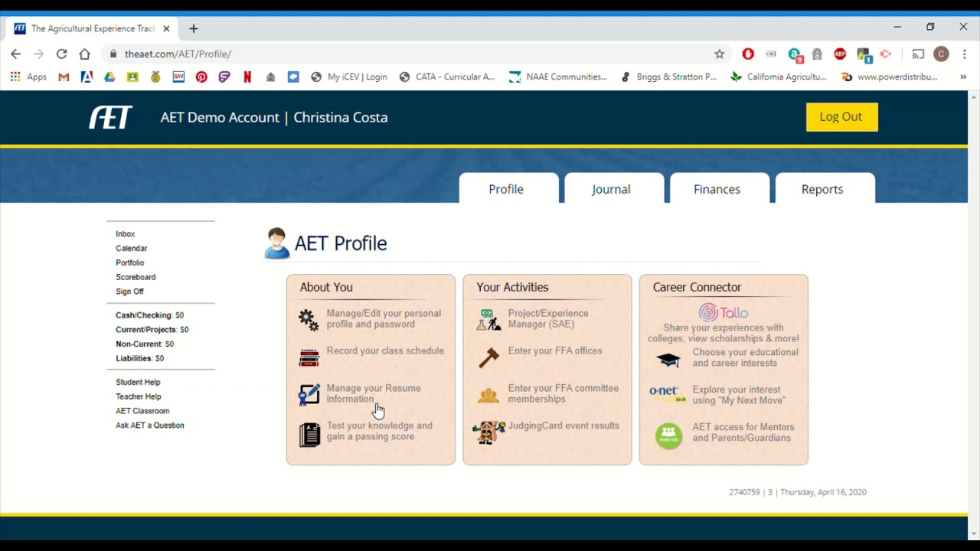Click the JudgingCard owl icon
This screenshot has width=980, height=551.
[488, 432]
